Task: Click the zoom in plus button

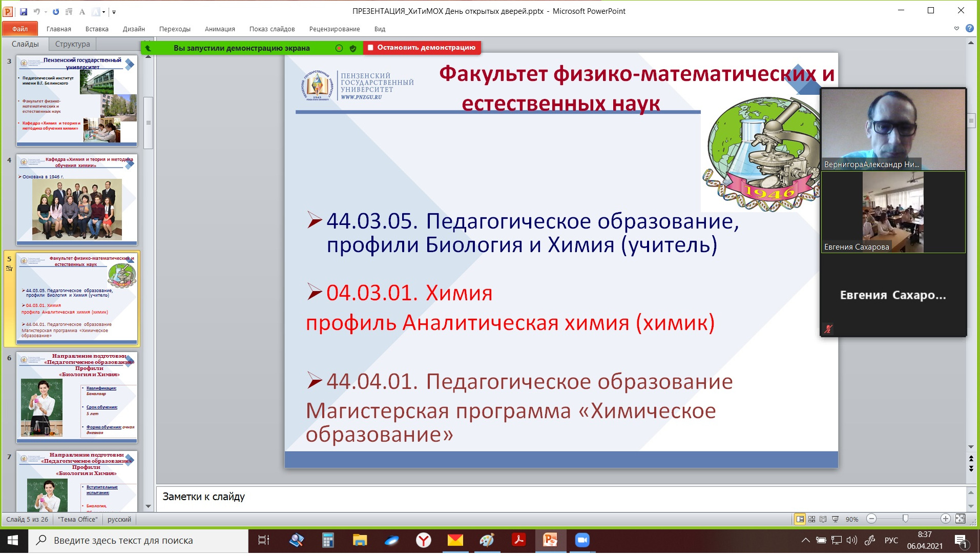Action: click(x=946, y=519)
